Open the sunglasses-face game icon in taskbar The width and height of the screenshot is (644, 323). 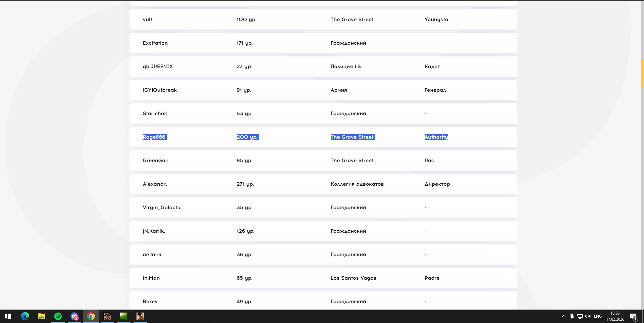(107, 316)
